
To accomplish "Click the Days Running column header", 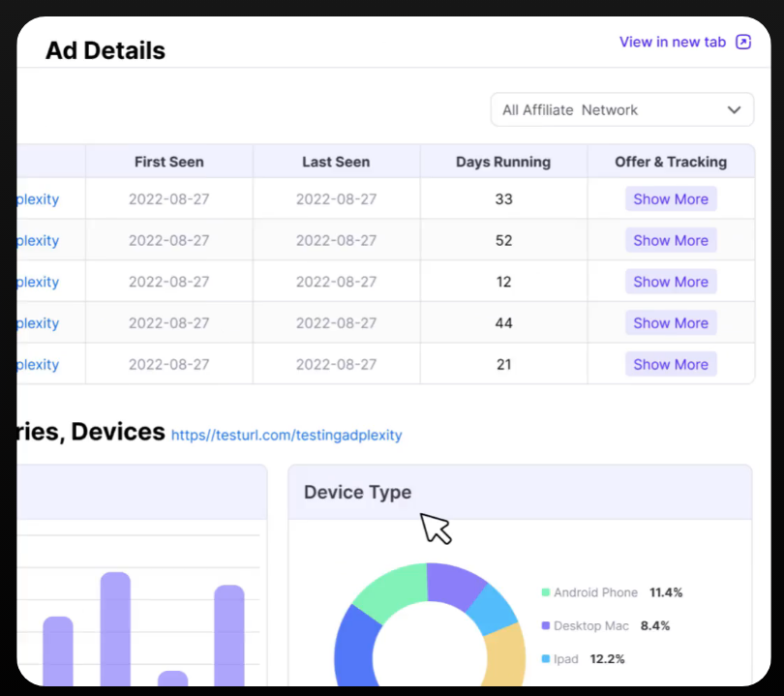I will 503,162.
